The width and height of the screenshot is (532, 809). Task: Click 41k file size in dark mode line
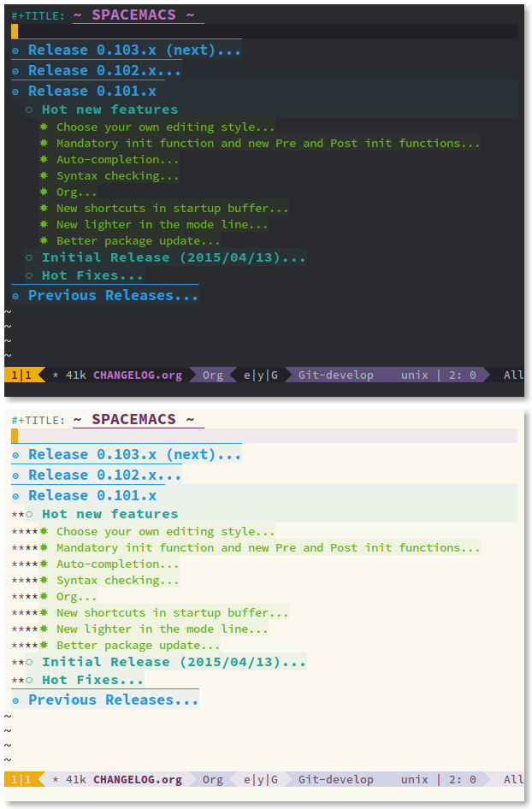click(x=76, y=375)
